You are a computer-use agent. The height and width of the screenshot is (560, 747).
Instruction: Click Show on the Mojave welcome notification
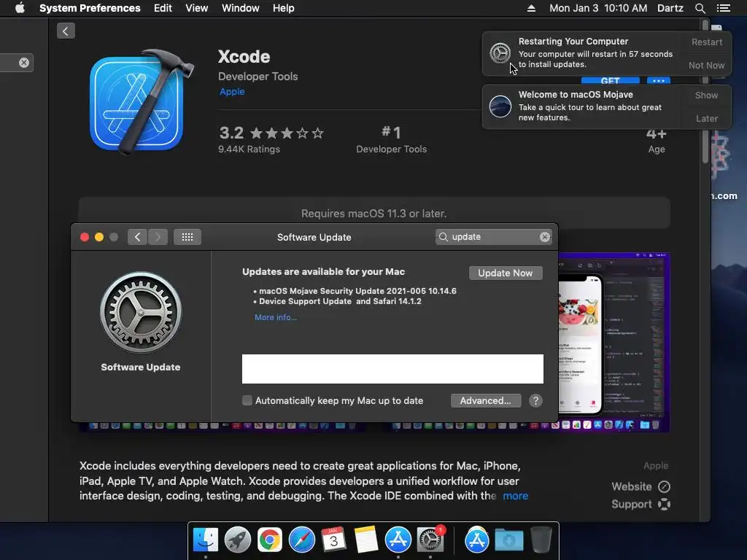tap(706, 96)
